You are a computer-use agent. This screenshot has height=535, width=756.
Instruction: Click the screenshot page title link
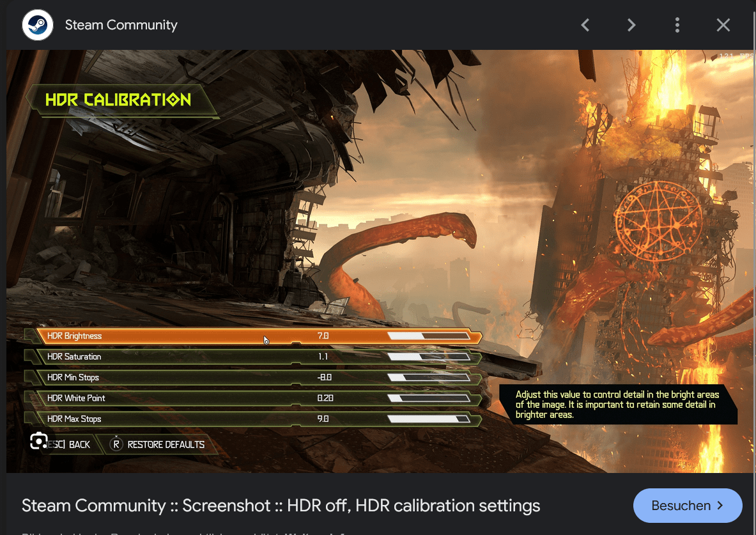281,506
